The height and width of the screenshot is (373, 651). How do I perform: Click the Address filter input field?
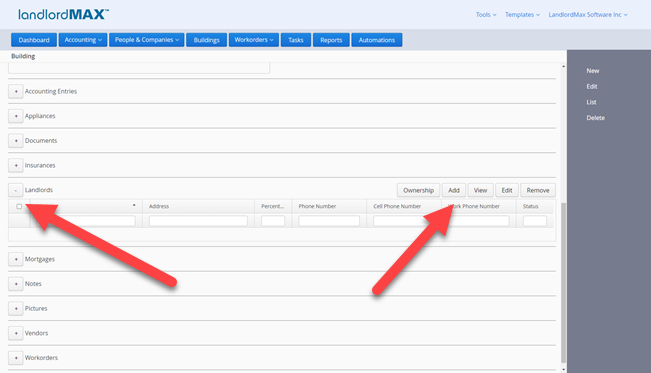[x=198, y=221]
